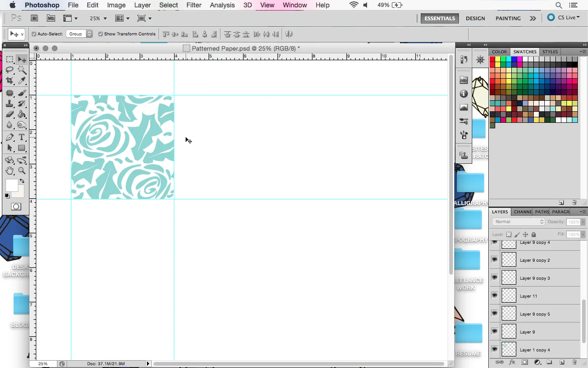Open the Arrange Documents dropdown
Screen dimensions: 588x368
point(122,18)
